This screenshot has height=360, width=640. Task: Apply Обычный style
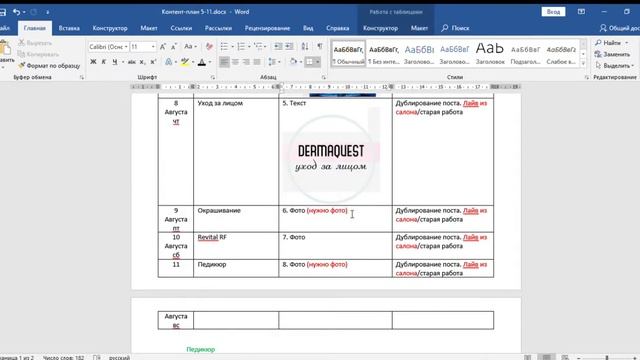[348, 53]
